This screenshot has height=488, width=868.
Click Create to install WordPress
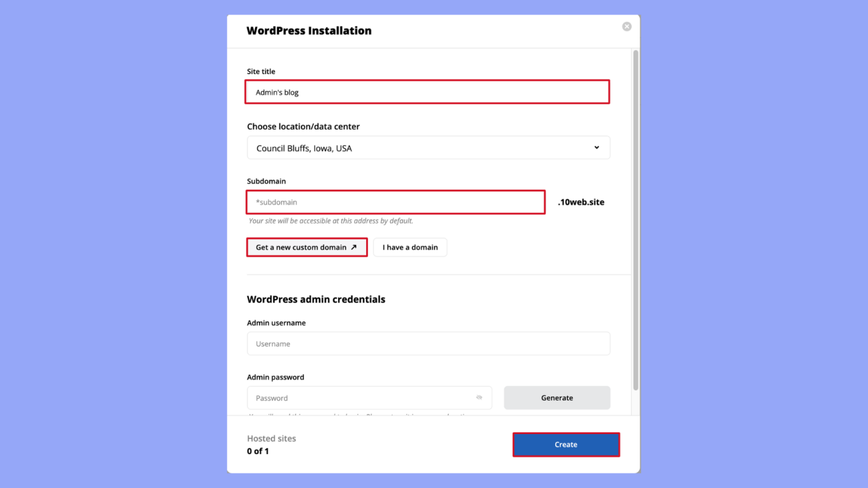(565, 444)
